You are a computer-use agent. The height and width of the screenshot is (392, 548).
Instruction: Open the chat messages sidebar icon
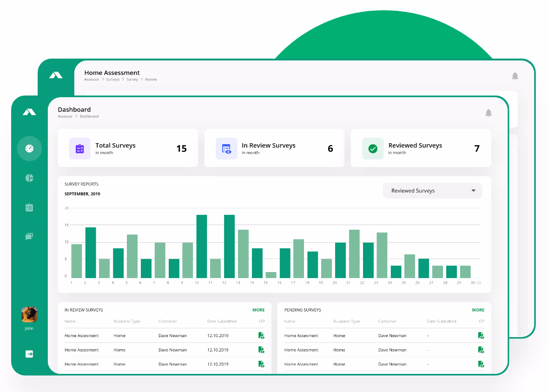[x=29, y=237]
